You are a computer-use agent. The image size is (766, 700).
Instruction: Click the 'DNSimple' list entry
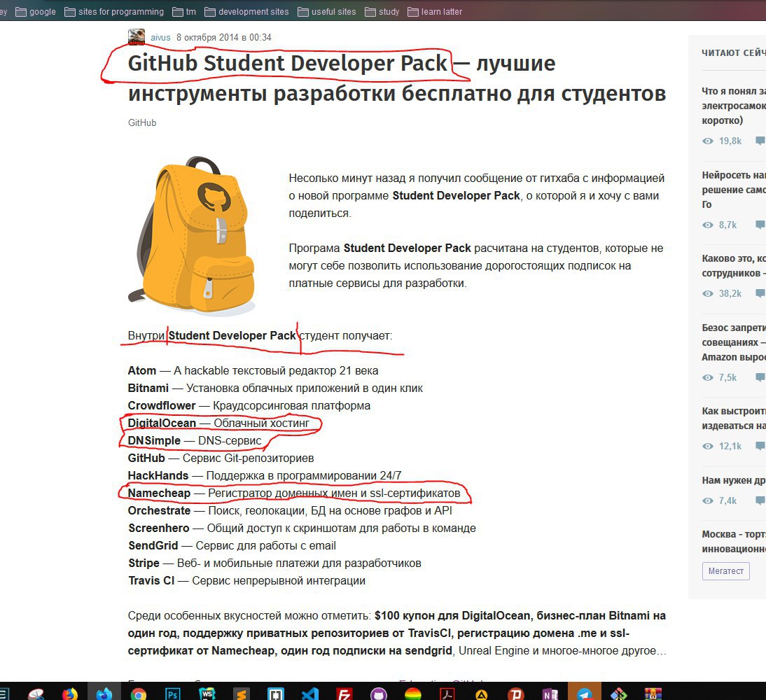[195, 440]
